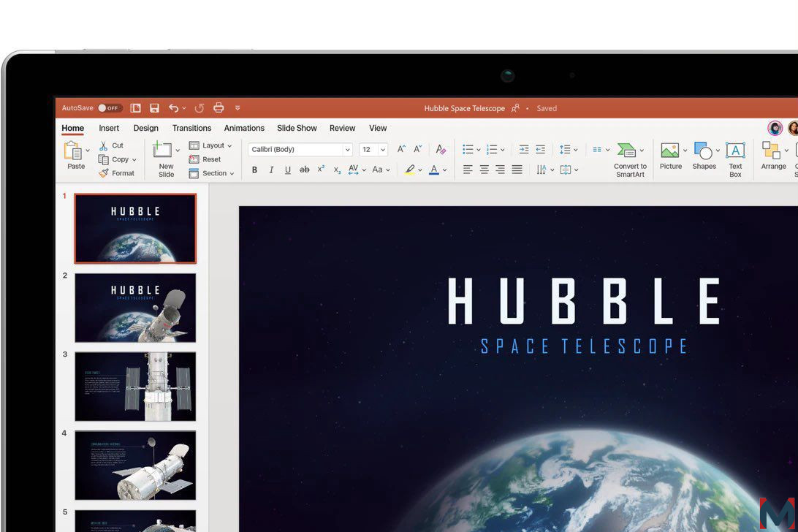The width and height of the screenshot is (798, 532).
Task: Open the Customize Quick Access Toolbar arrow
Action: coord(237,108)
